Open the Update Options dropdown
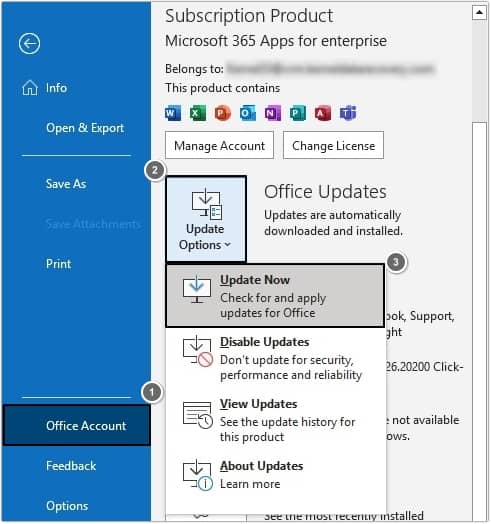The width and height of the screenshot is (491, 524). [x=206, y=219]
